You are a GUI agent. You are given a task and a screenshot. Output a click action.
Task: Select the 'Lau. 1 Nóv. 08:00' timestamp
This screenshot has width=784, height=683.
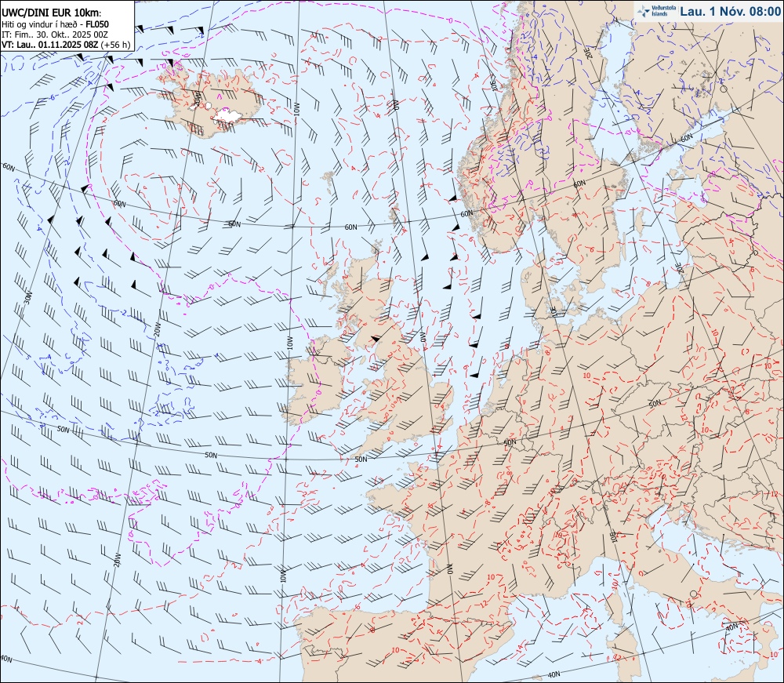[731, 11]
